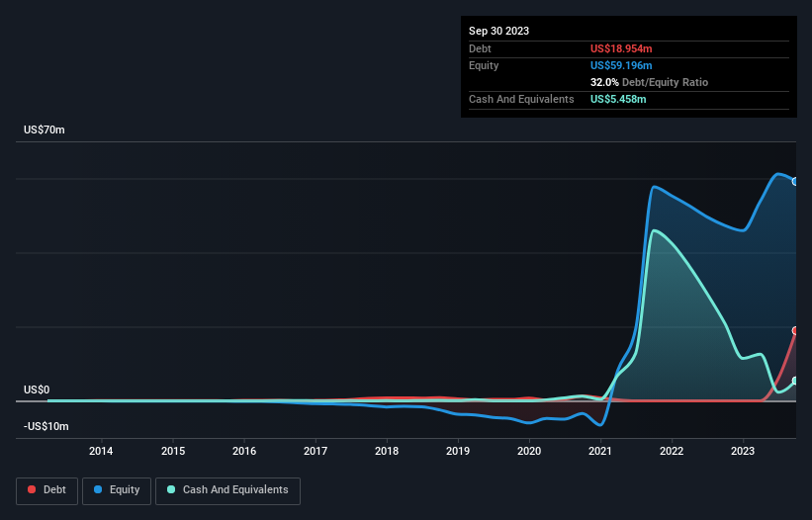
Task: Click the 2023 x-axis label
Action: 743,451
